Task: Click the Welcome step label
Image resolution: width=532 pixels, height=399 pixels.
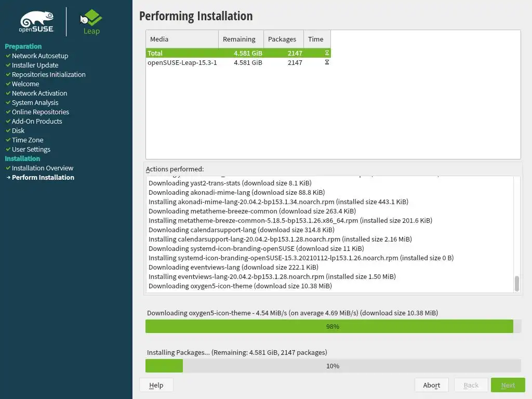Action: point(25,84)
